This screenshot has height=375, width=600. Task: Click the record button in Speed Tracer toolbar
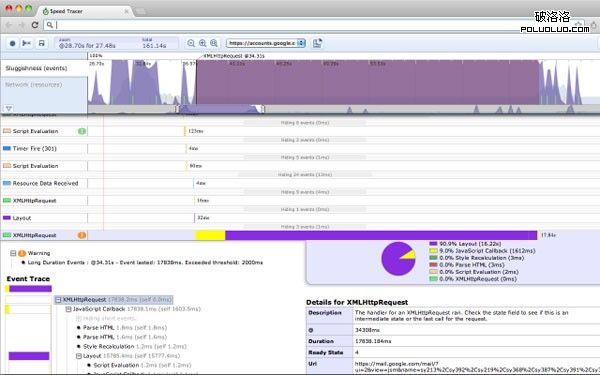coord(12,43)
